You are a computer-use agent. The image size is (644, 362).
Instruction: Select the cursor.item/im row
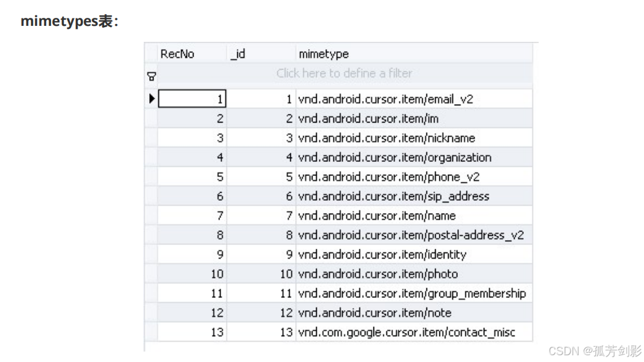point(369,118)
